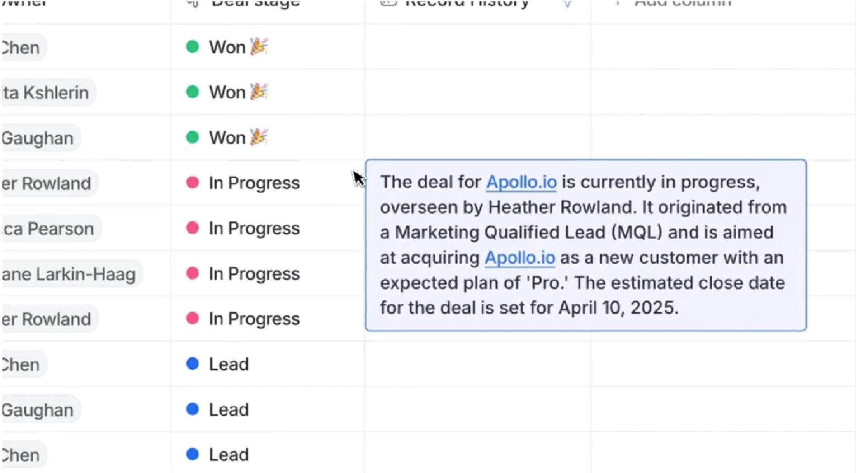Click the pink status dot in Larkin-Haag's row
Screen dimensions: 868x473
pos(193,273)
